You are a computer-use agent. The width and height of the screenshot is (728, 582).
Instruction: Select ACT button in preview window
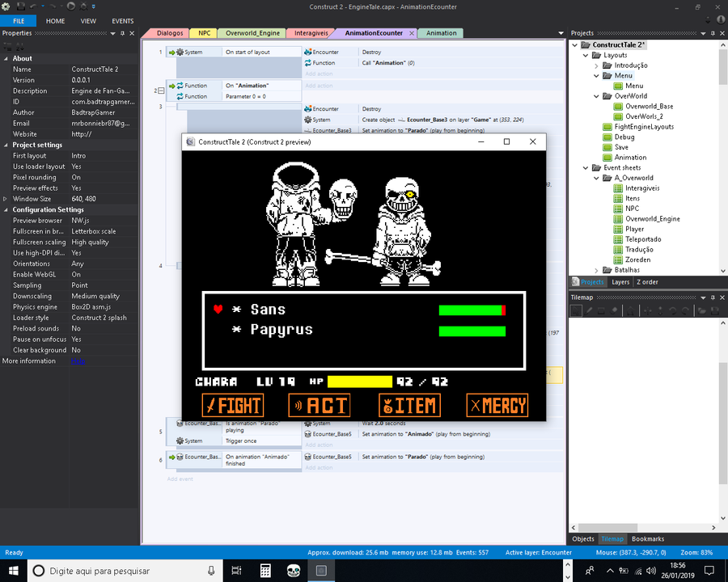tap(320, 405)
